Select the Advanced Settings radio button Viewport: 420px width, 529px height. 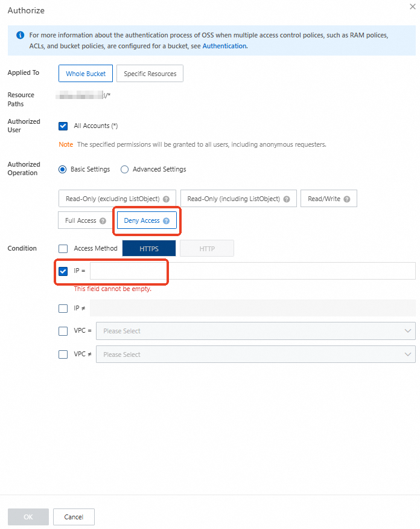(x=125, y=169)
